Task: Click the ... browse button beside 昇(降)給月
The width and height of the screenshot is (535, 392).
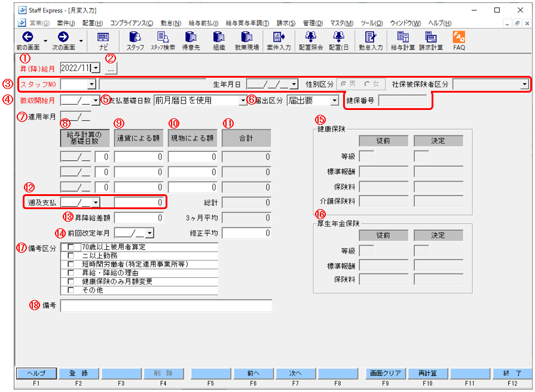Action: (x=111, y=68)
